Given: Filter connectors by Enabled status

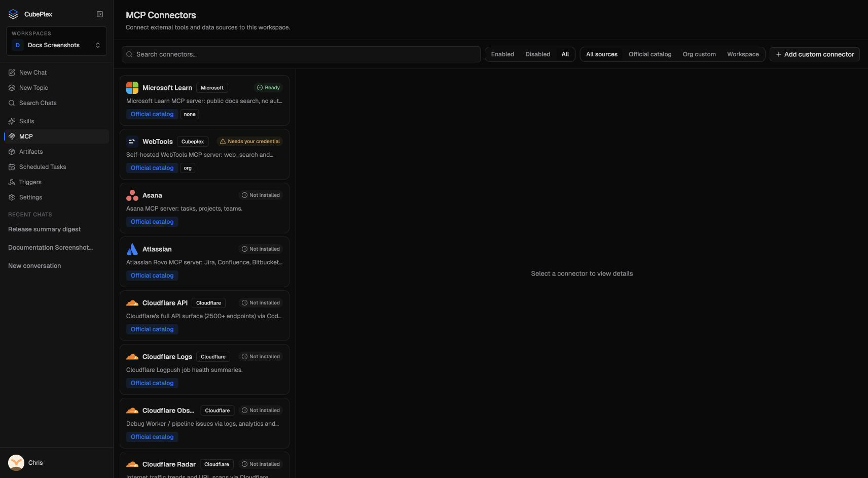Looking at the screenshot, I should tap(502, 54).
